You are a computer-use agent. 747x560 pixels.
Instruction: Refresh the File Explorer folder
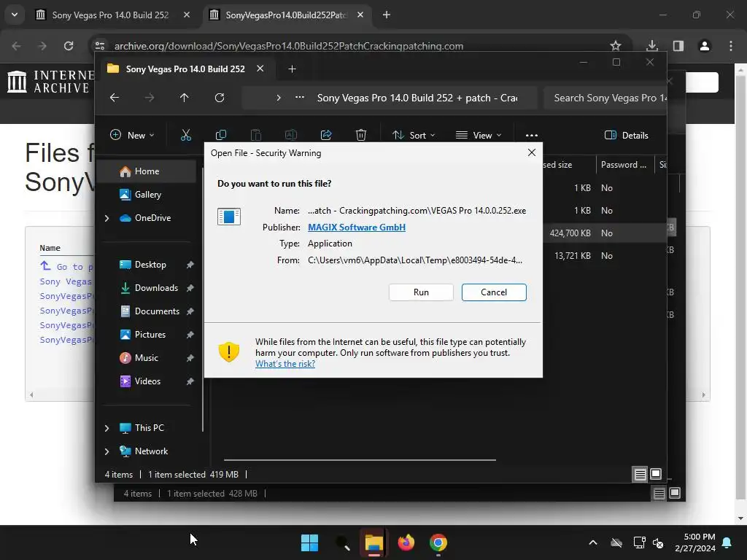pos(219,98)
